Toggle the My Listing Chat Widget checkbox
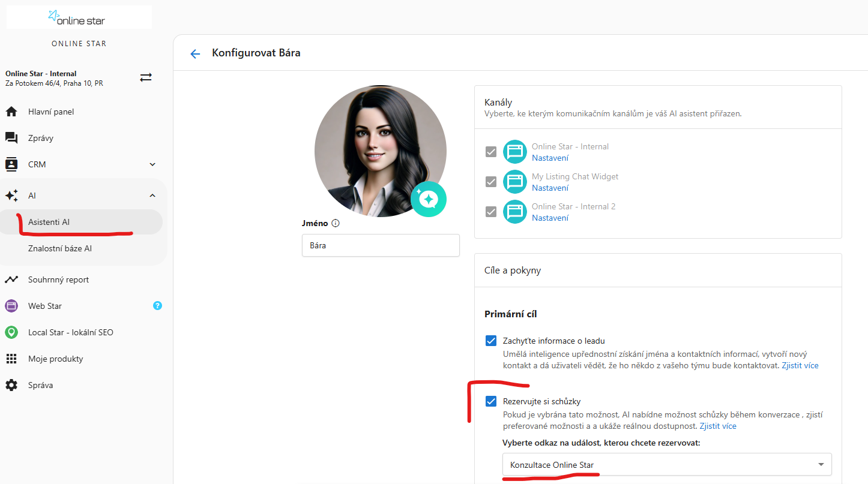The width and height of the screenshot is (868, 484). click(491, 182)
